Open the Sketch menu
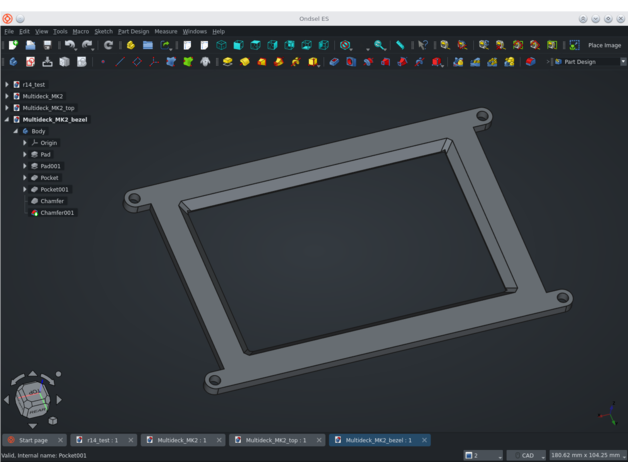628x472 pixels. pyautogui.click(x=103, y=31)
